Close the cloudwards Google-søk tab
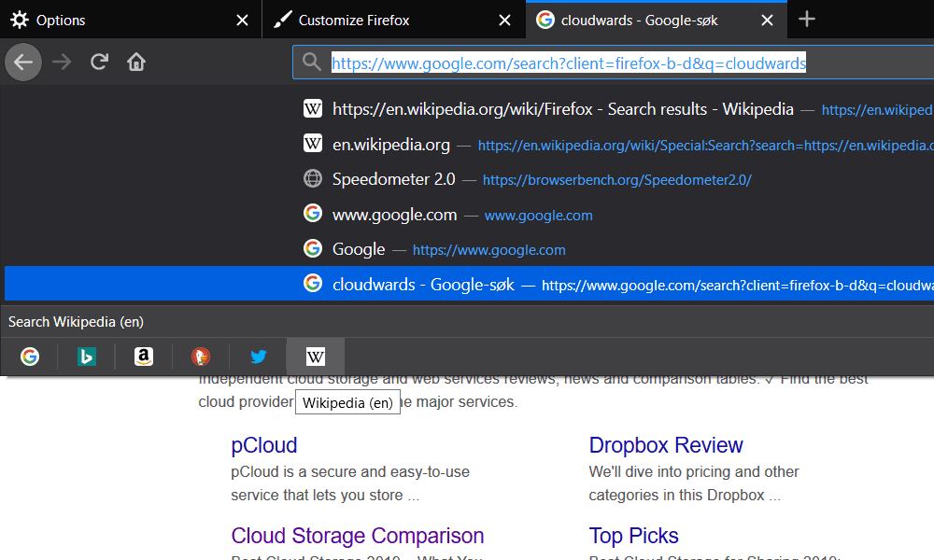Image resolution: width=934 pixels, height=560 pixels. (767, 21)
